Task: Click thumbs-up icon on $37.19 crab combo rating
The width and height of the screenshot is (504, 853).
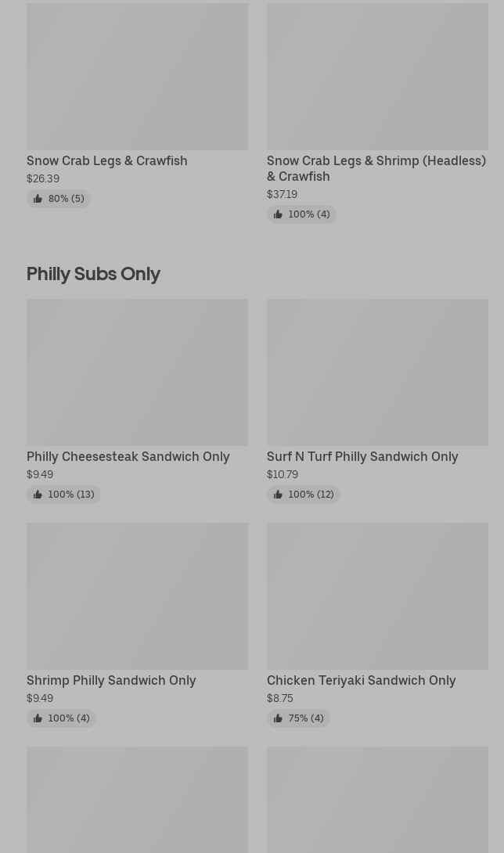Action: (278, 214)
